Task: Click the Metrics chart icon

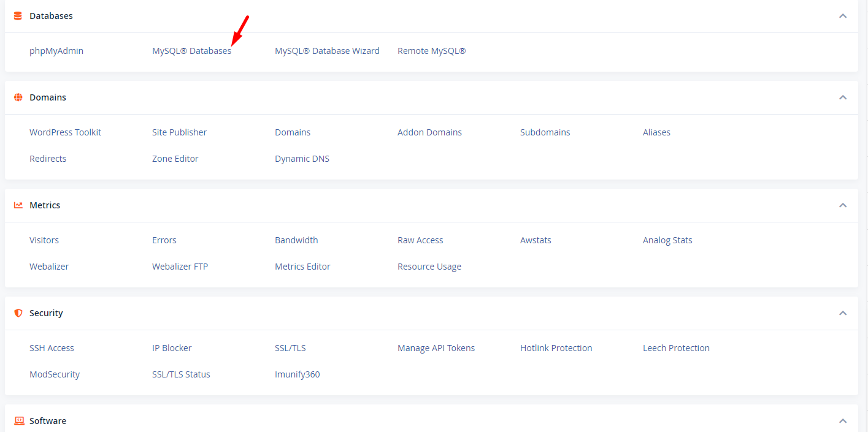Action: (18, 205)
